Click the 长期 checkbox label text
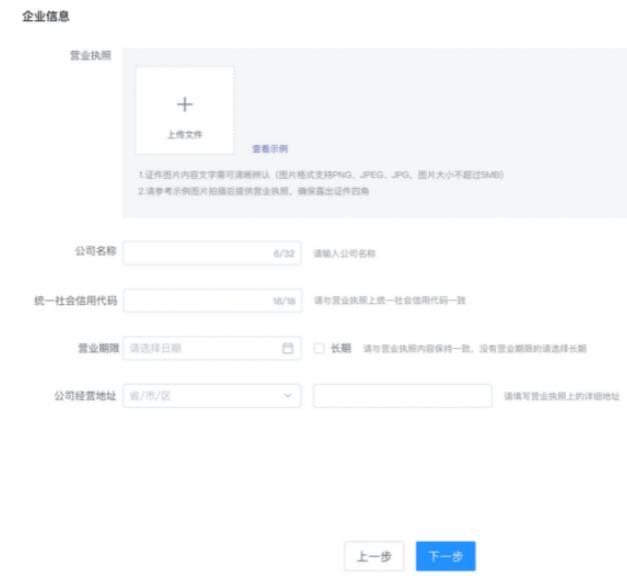This screenshot has height=576, width=627. coord(340,348)
